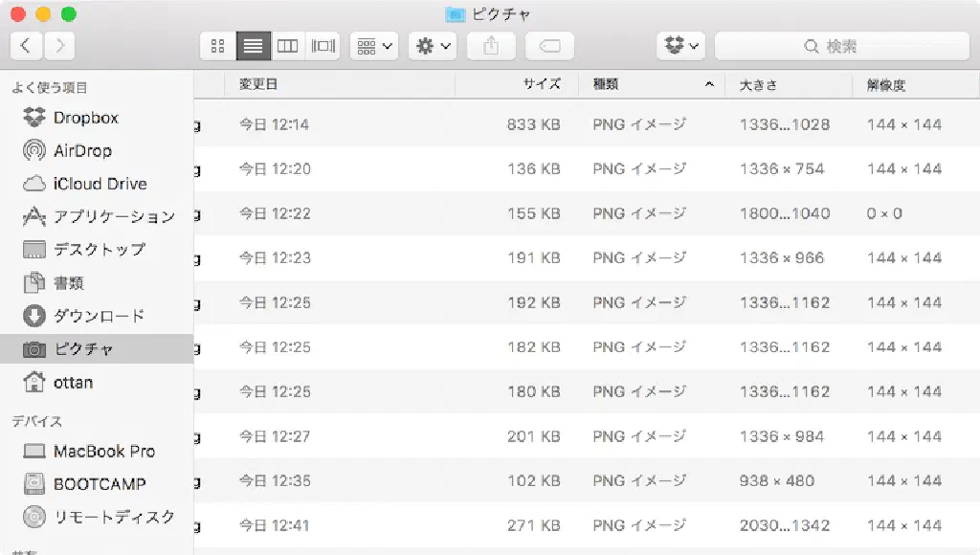Go forward with the right arrow
Viewport: 980px width, 555px height.
pos(59,45)
